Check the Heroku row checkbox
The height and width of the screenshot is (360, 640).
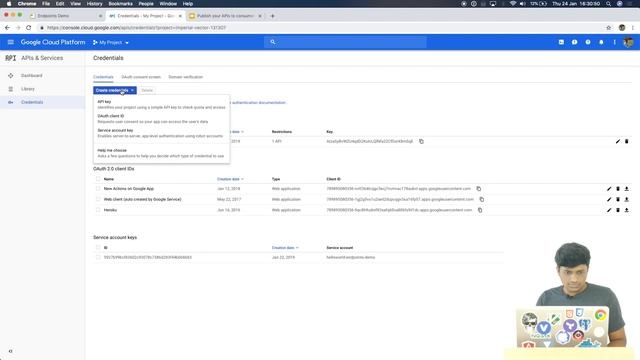click(x=98, y=210)
